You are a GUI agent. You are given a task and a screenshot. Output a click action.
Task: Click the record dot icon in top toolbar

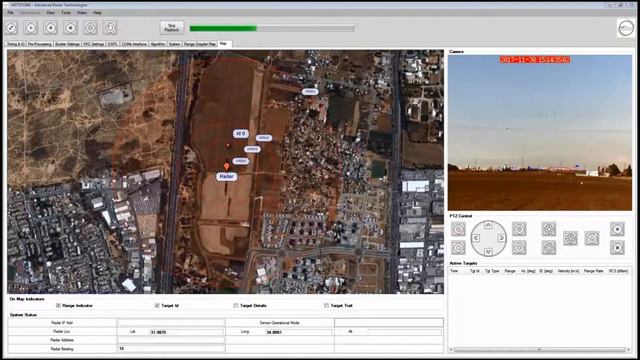tap(51, 28)
